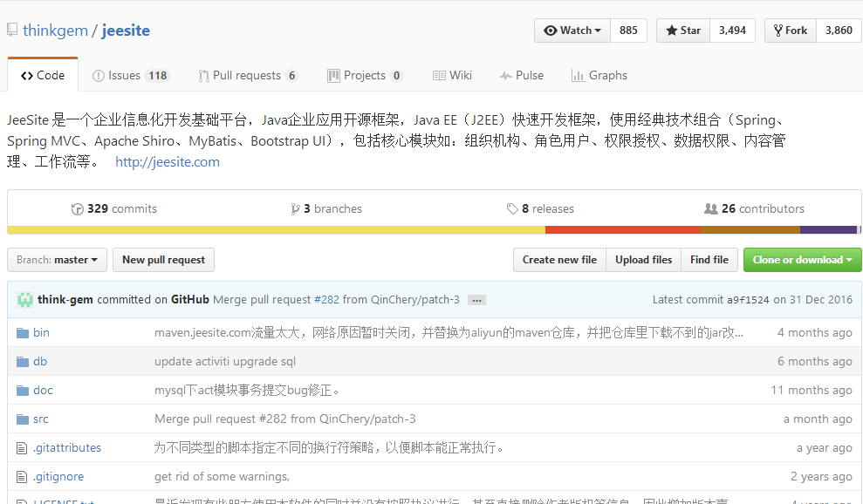Open the .gitignore file
The height and width of the screenshot is (504, 863).
point(58,476)
